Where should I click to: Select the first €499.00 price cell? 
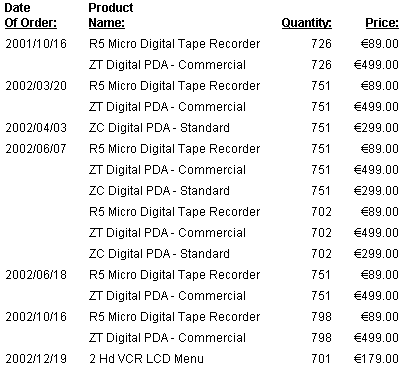coord(376,65)
